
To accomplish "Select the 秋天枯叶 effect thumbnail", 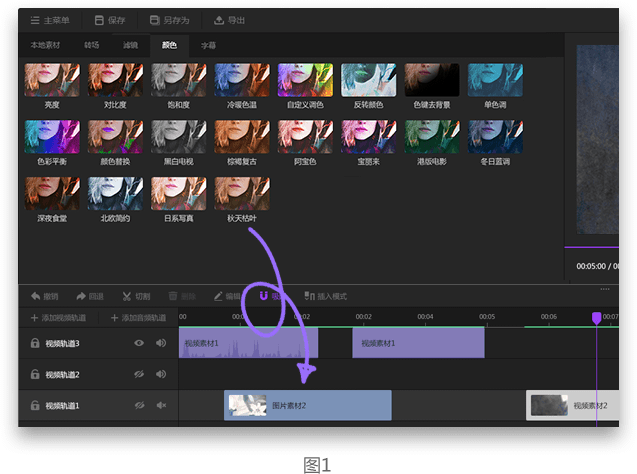I will pos(242,194).
